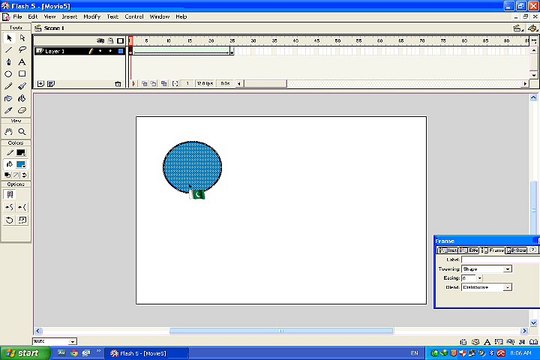The height and width of the screenshot is (360, 540).
Task: Delete layer with trash icon
Action: [x=118, y=84]
